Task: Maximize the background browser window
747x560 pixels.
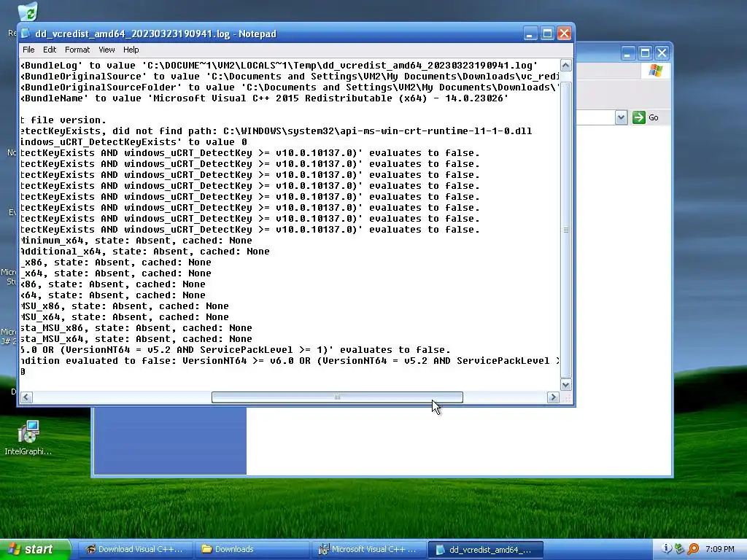Action: pos(645,52)
